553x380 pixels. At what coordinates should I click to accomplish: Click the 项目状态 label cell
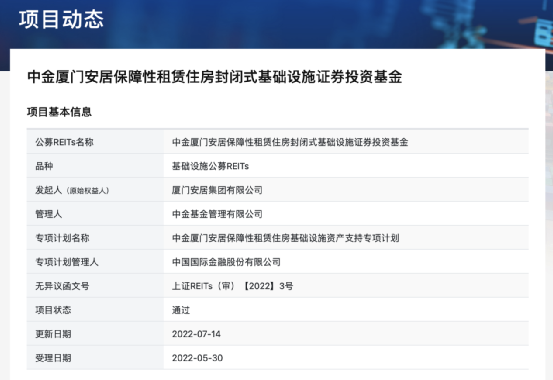[x=95, y=310]
